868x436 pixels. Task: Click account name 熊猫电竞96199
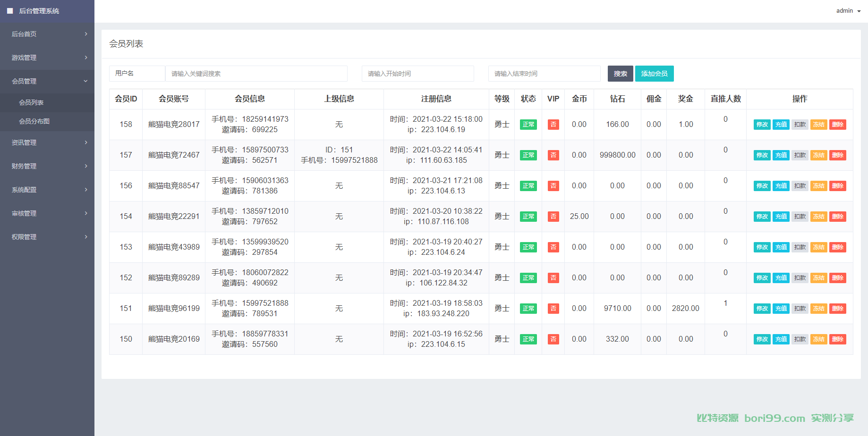(x=174, y=309)
